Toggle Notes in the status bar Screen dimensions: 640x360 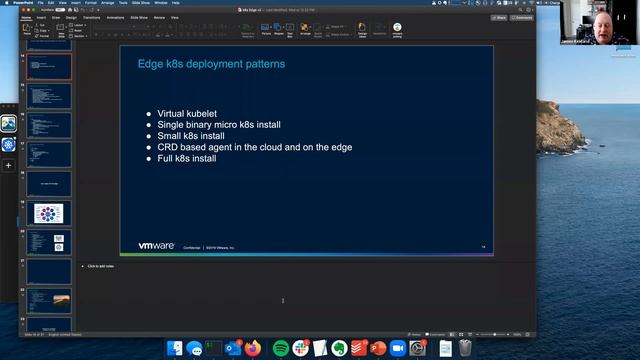pos(414,335)
